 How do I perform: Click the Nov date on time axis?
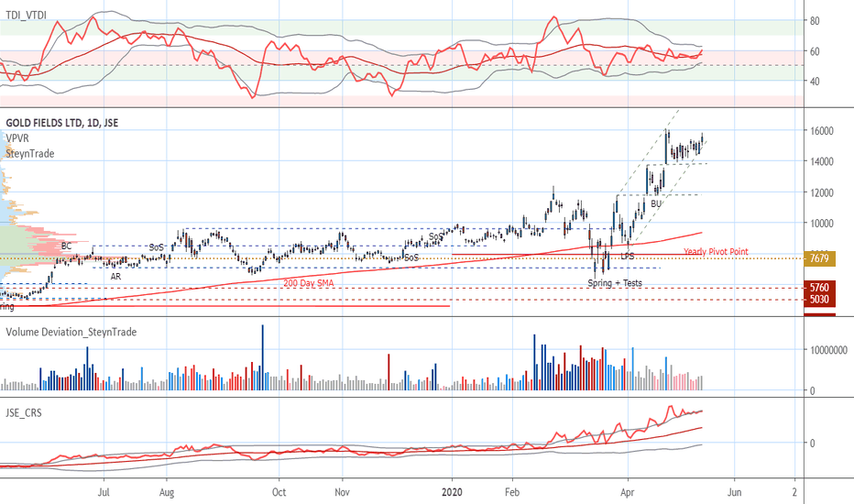[342, 492]
